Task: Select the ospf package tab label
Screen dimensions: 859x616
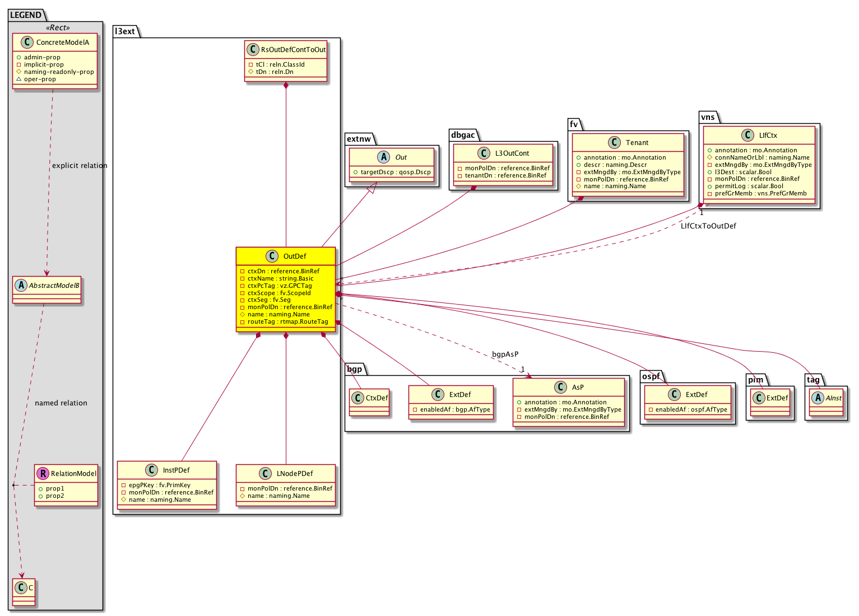Action: pos(651,376)
